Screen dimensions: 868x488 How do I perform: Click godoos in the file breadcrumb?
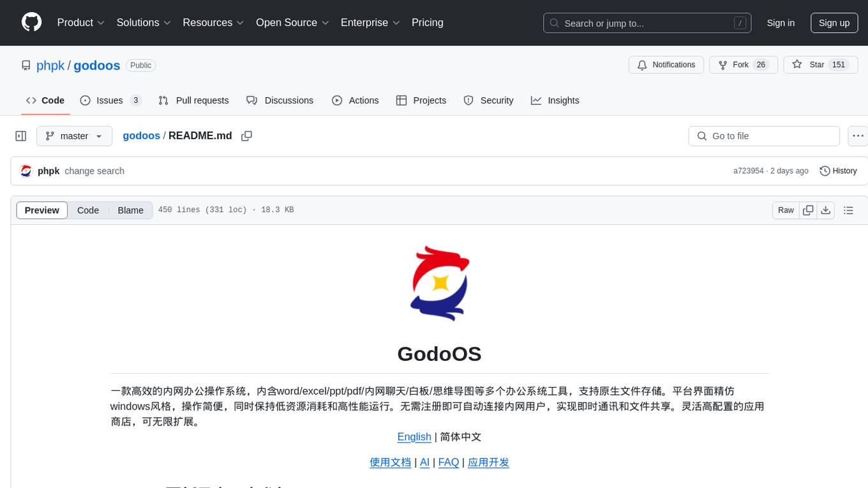click(141, 136)
